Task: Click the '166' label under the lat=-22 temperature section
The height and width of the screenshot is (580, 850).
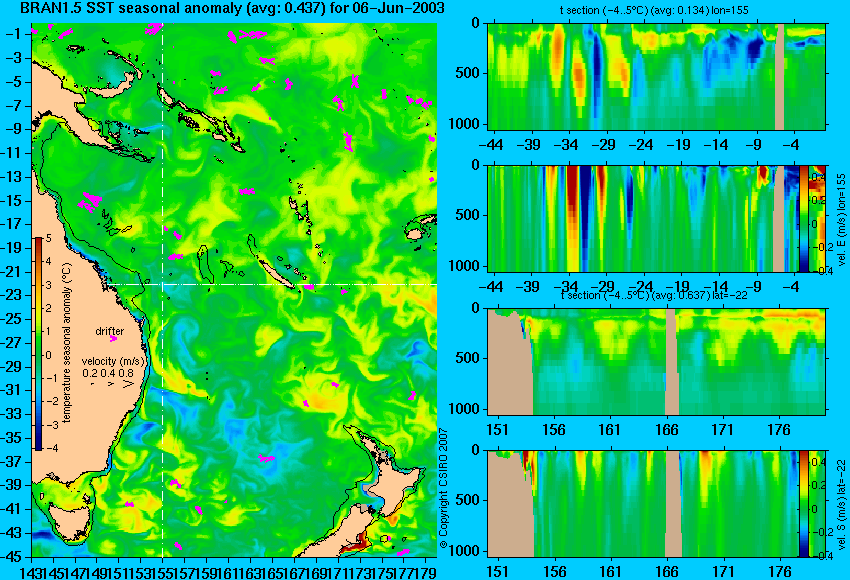Action: click(666, 430)
